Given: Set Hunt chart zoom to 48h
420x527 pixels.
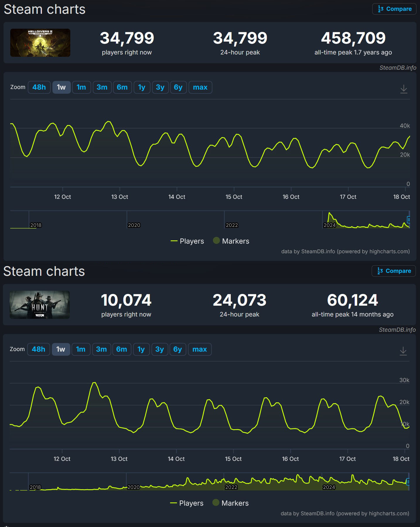Looking at the screenshot, I should [x=38, y=349].
